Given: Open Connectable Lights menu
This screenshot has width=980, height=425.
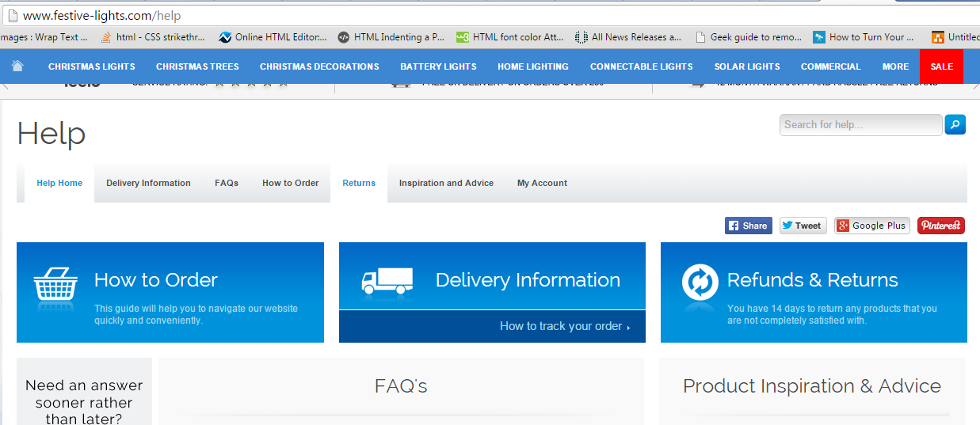Looking at the screenshot, I should pos(642,66).
